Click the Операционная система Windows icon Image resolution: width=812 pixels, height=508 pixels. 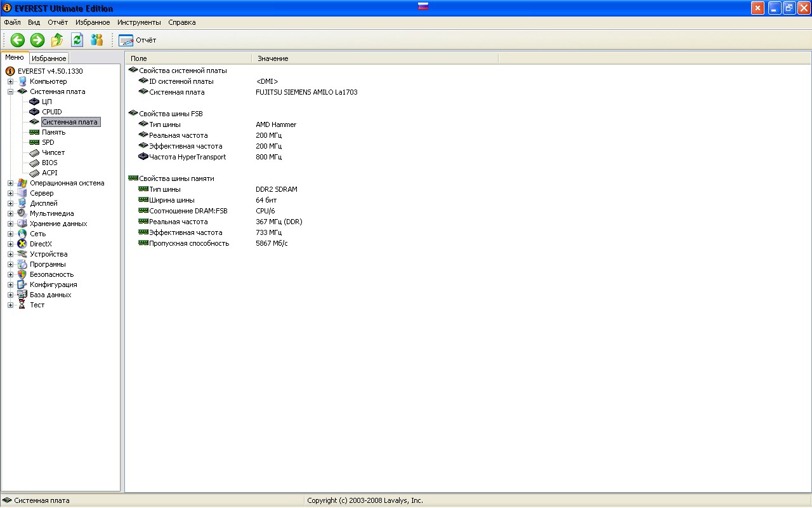click(x=22, y=183)
